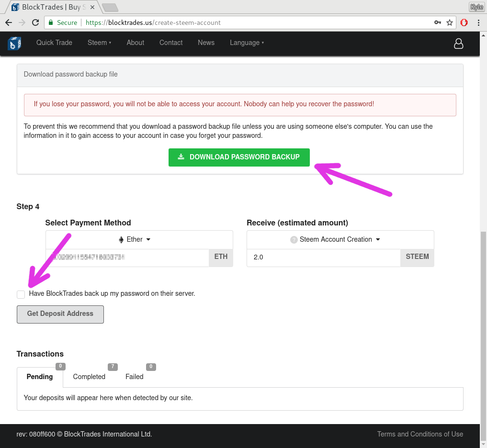Viewport: 487px width, 448px height.
Task: Click the red lost-password warning text
Action: (204, 104)
